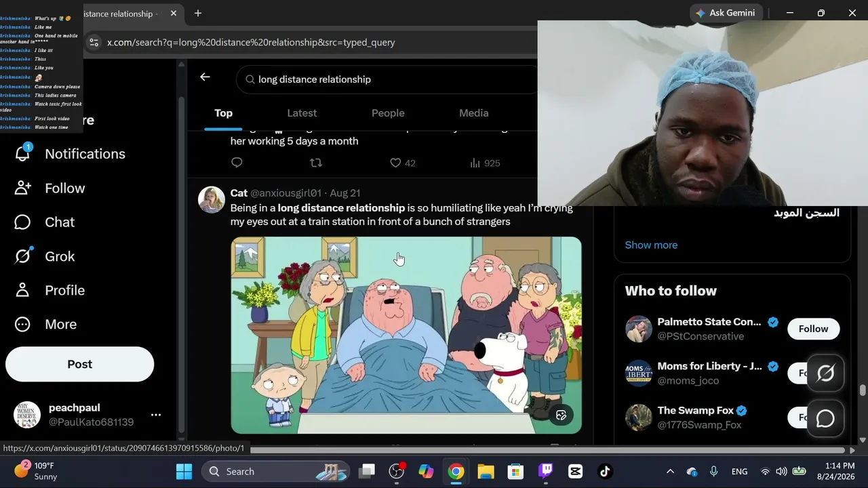The image size is (868, 488).
Task: View analytics showing 925 views
Action: pyautogui.click(x=485, y=163)
